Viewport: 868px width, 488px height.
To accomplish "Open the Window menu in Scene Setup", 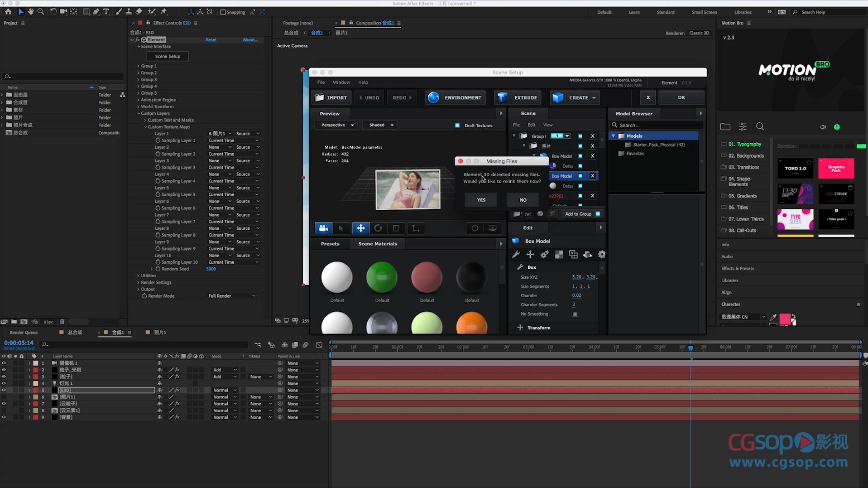I will tap(341, 82).
